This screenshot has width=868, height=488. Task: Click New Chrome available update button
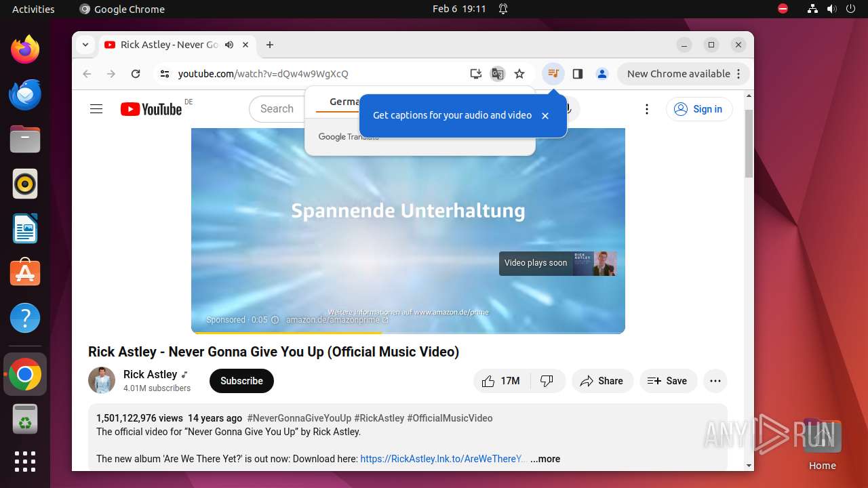coord(678,74)
